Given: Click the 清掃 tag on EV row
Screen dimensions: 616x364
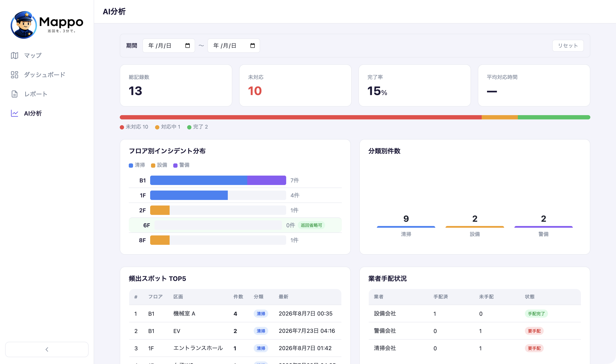Looking at the screenshot, I should (261, 331).
